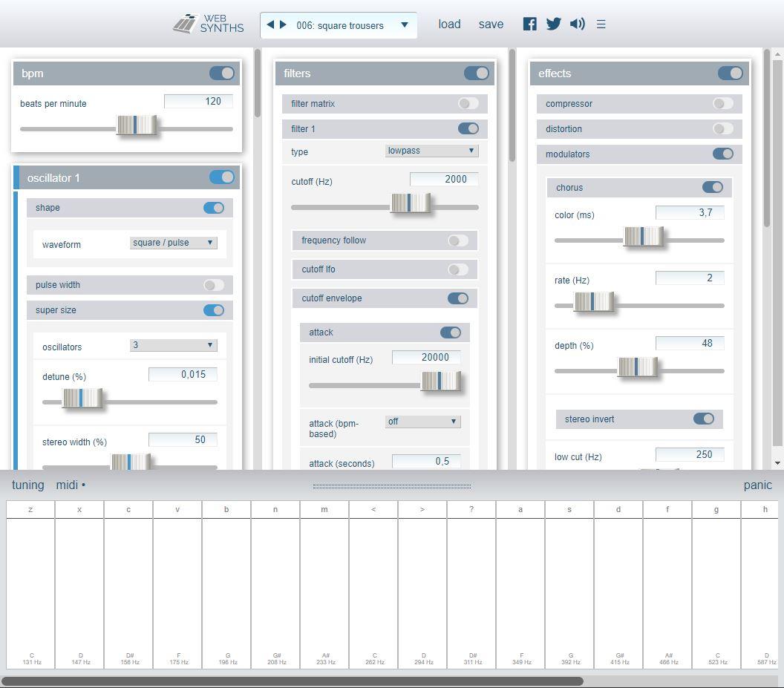Click the WebSynths logo

pos(208,24)
